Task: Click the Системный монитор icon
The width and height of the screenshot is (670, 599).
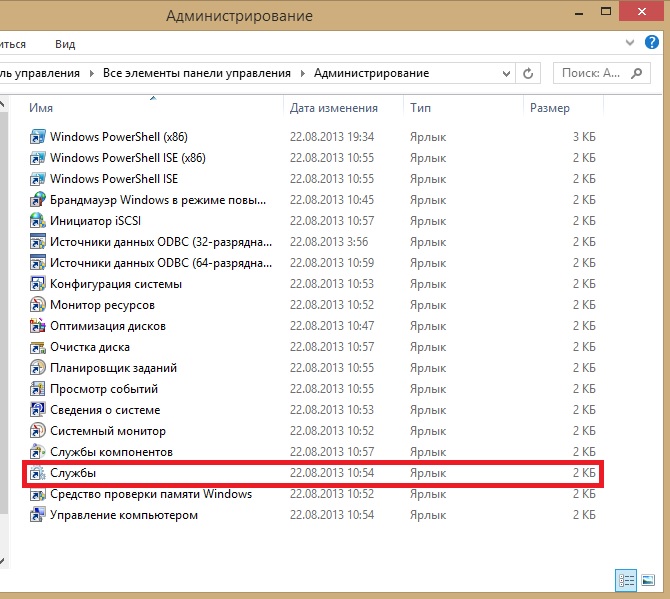Action: [x=38, y=431]
